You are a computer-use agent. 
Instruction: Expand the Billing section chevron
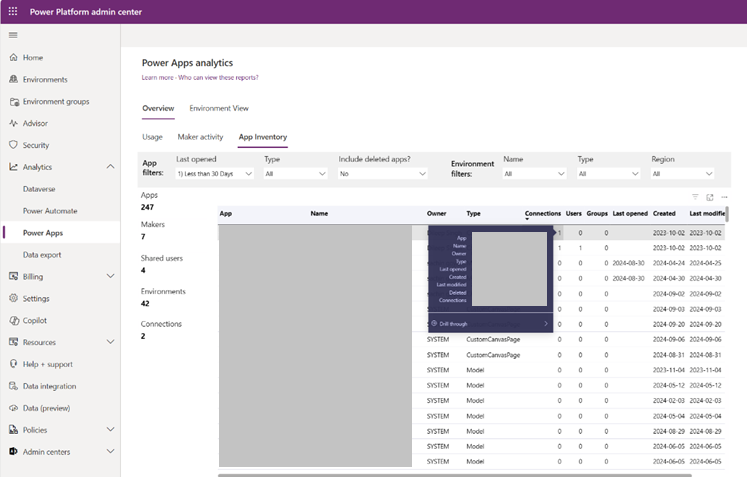(x=111, y=276)
